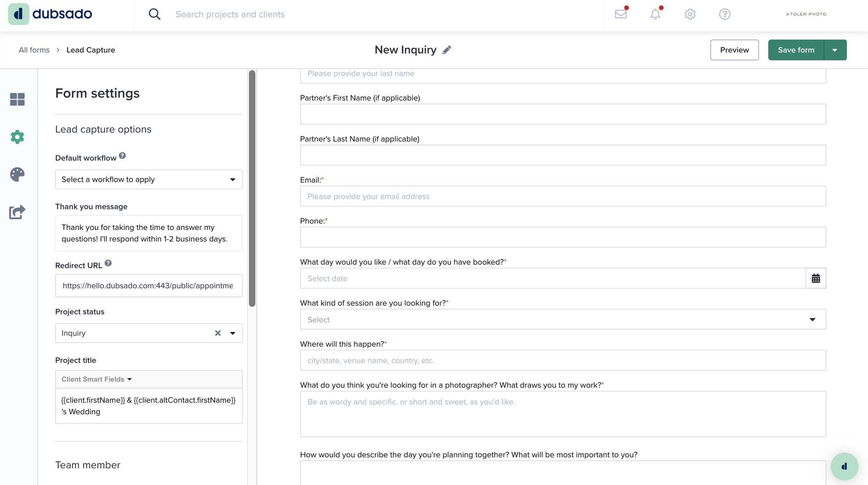Viewport: 868px width, 485px height.
Task: Show the Redirect URL help tooltip icon
Action: (108, 263)
